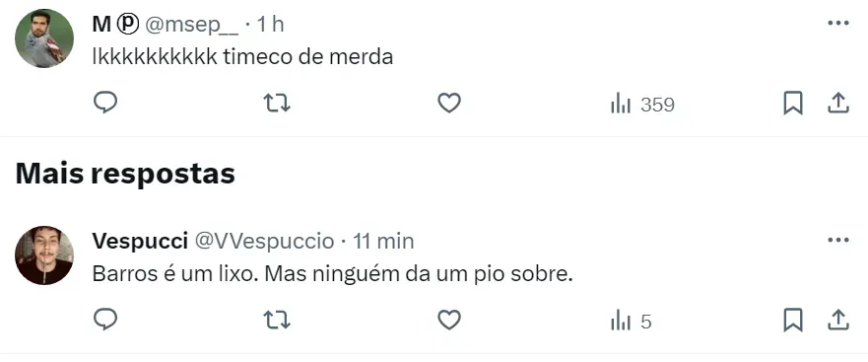
Task: View analytics showing 359 views
Action: click(x=642, y=105)
